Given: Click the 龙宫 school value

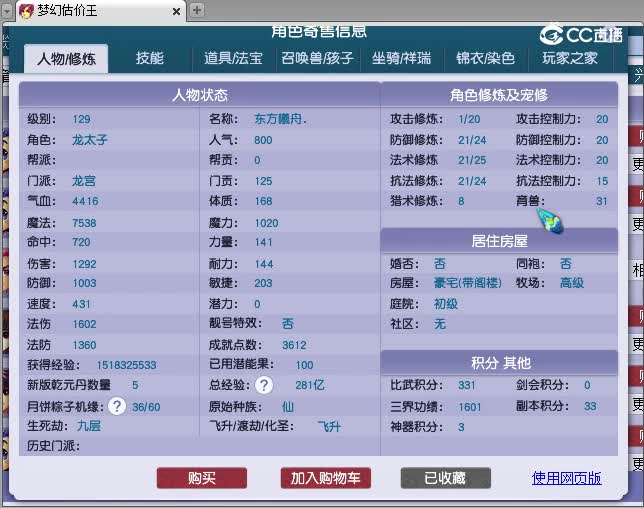Looking at the screenshot, I should click(x=84, y=181).
